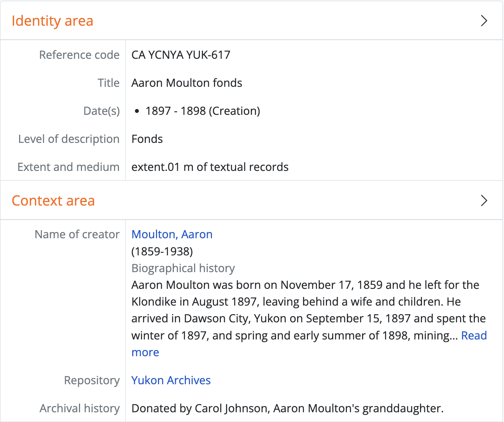Image resolution: width=504 pixels, height=422 pixels.
Task: Click the Donated by Carol Johnson text
Action: click(x=287, y=408)
